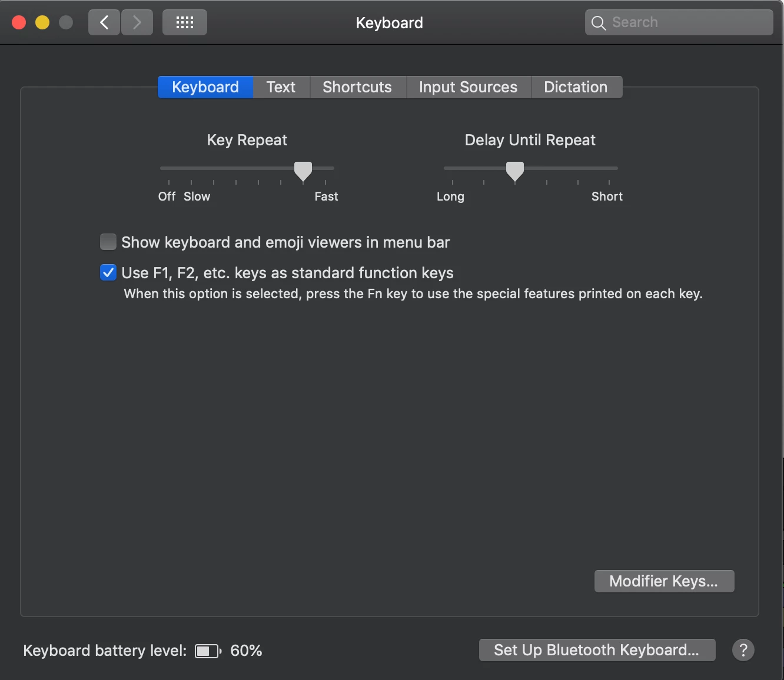
Task: Switch to the Text tab
Action: point(281,87)
